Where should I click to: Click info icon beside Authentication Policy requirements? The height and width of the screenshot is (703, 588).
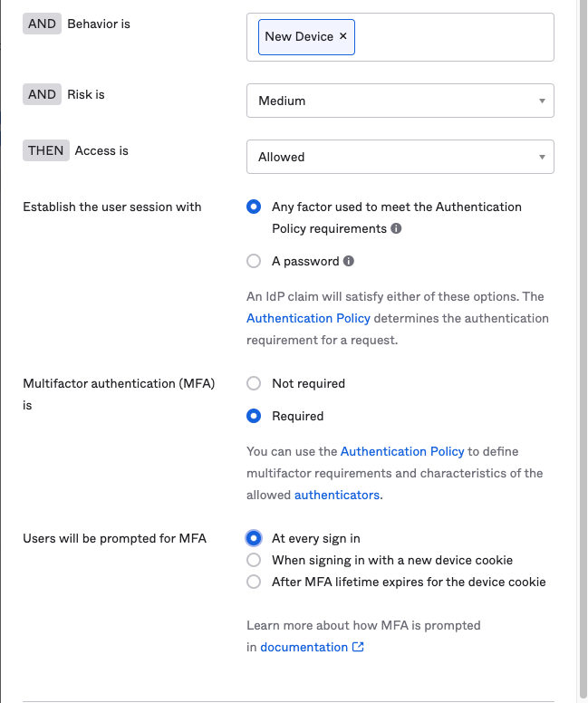pos(396,229)
